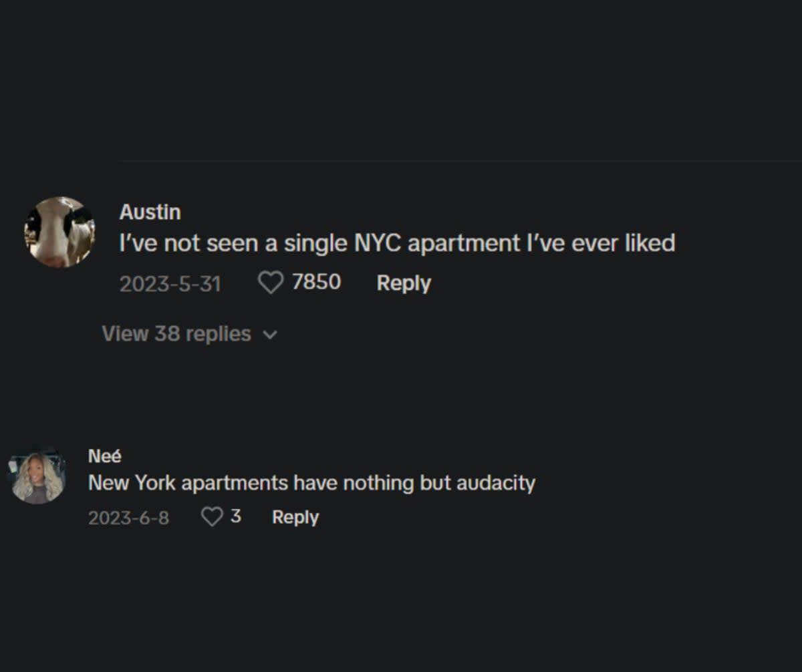802x672 pixels.
Task: Open Neé's profile avatar
Action: coord(38,476)
